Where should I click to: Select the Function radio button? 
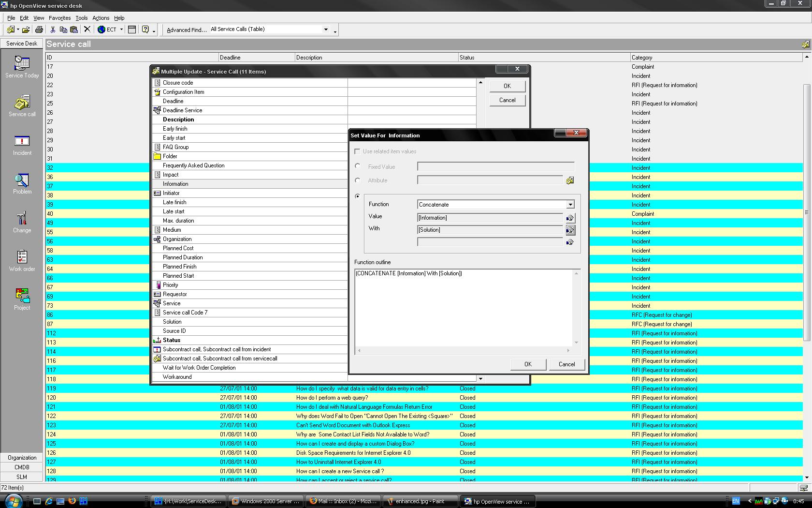358,196
